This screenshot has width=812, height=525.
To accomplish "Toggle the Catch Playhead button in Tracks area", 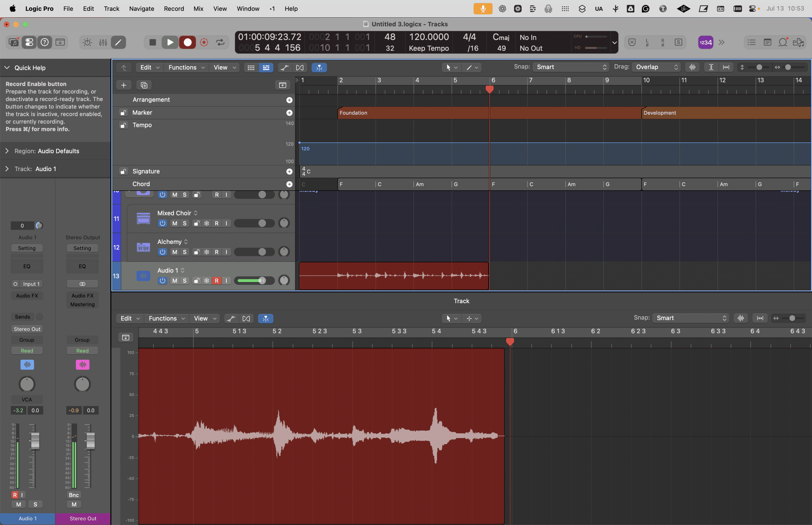I will [x=319, y=68].
